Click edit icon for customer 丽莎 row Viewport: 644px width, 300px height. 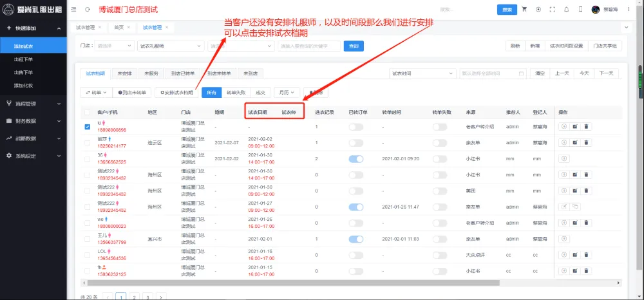coord(574,142)
